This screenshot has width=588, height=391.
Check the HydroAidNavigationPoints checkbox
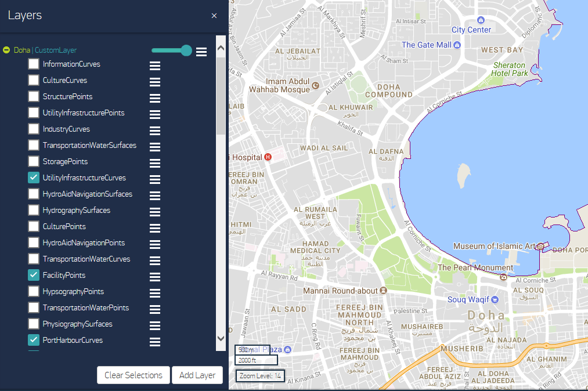[x=34, y=242]
